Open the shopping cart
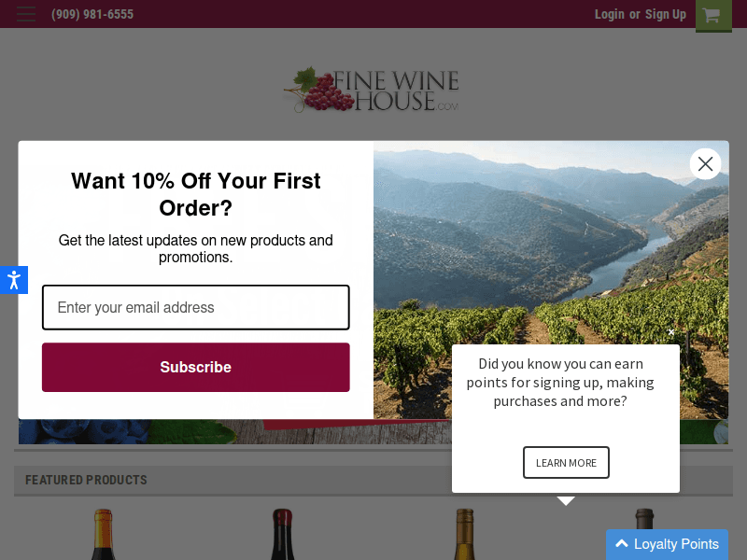 [x=712, y=15]
